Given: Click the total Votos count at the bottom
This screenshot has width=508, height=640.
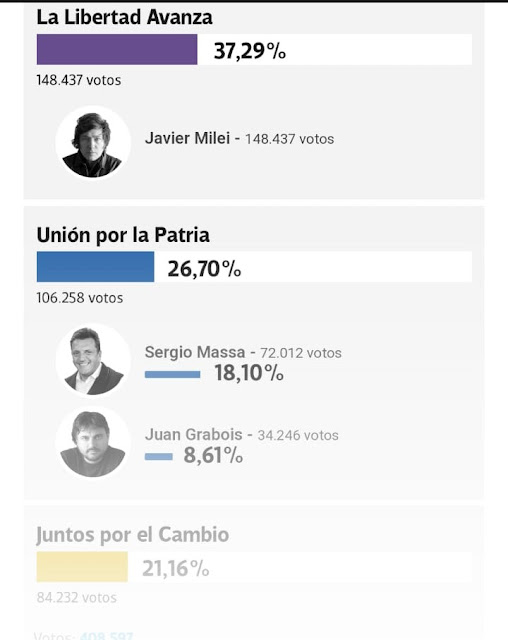Looking at the screenshot, I should click(x=84, y=636).
